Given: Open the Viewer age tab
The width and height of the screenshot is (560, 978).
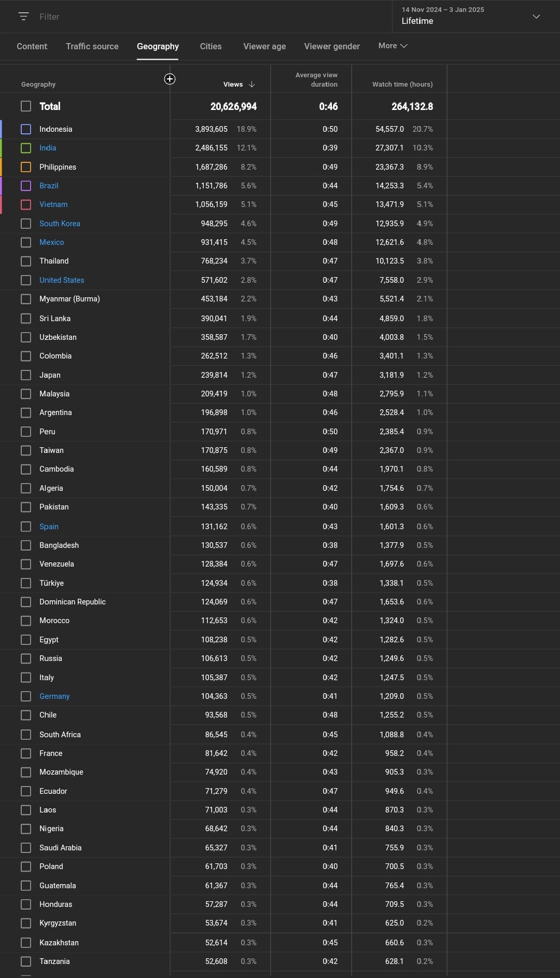Looking at the screenshot, I should click(x=264, y=46).
